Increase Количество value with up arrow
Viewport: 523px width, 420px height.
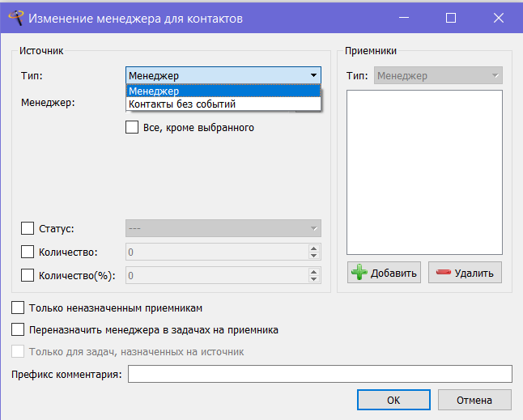pyautogui.click(x=313, y=248)
